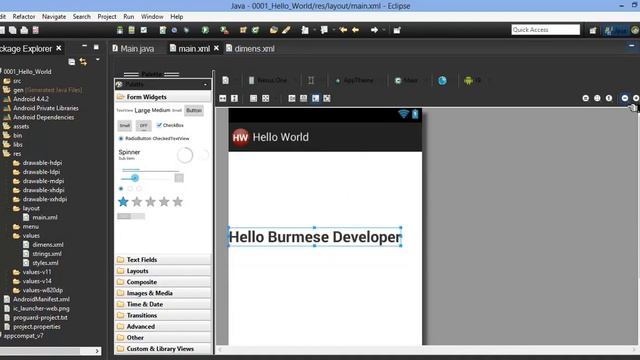
Task: Switch to the Main.java tab
Action: click(133, 49)
